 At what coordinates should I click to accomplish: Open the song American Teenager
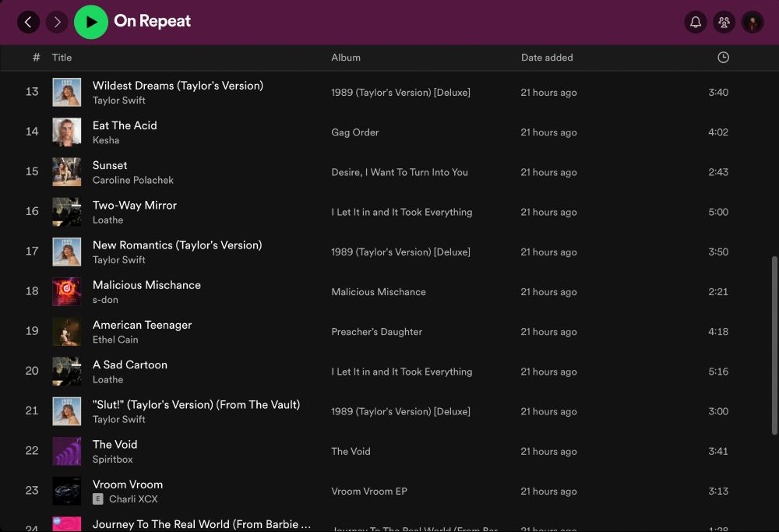coord(142,325)
